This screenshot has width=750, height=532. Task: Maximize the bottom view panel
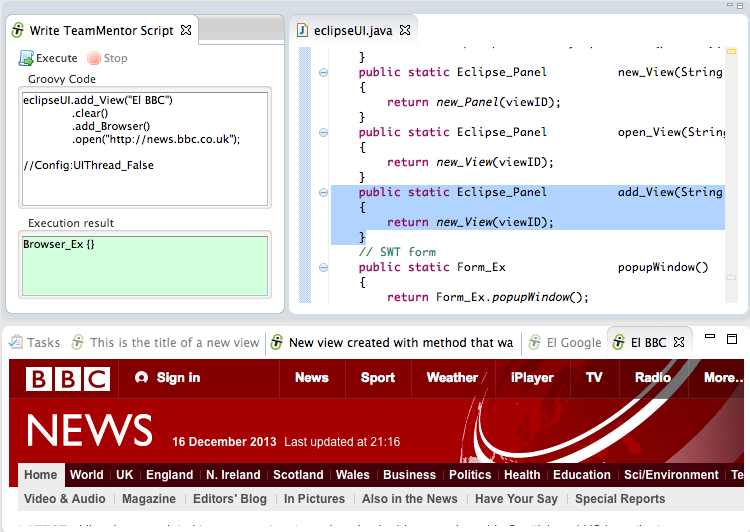(x=731, y=338)
